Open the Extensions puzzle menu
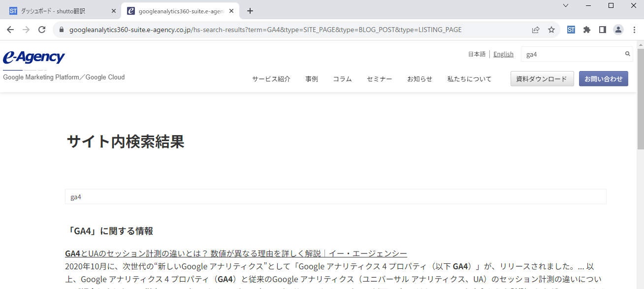 (x=587, y=30)
